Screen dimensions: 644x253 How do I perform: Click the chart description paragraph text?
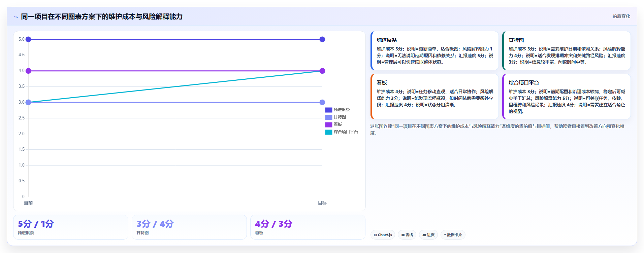pos(497,130)
